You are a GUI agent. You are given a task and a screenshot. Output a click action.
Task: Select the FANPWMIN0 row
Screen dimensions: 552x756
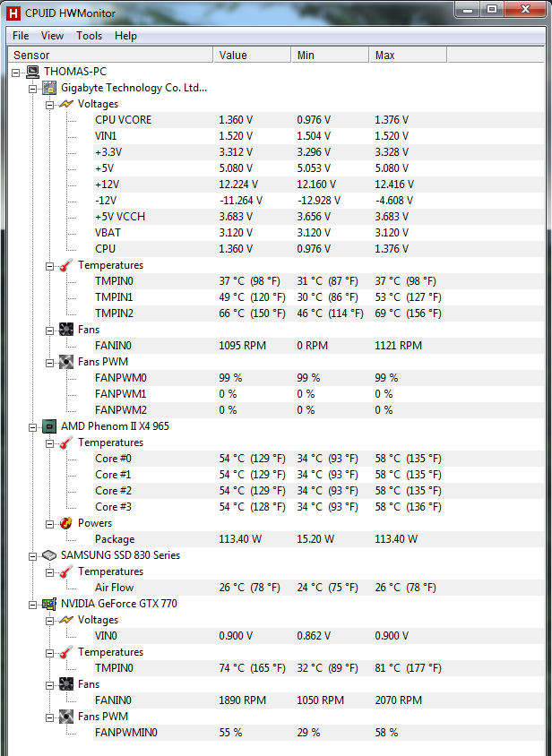[x=318, y=733]
